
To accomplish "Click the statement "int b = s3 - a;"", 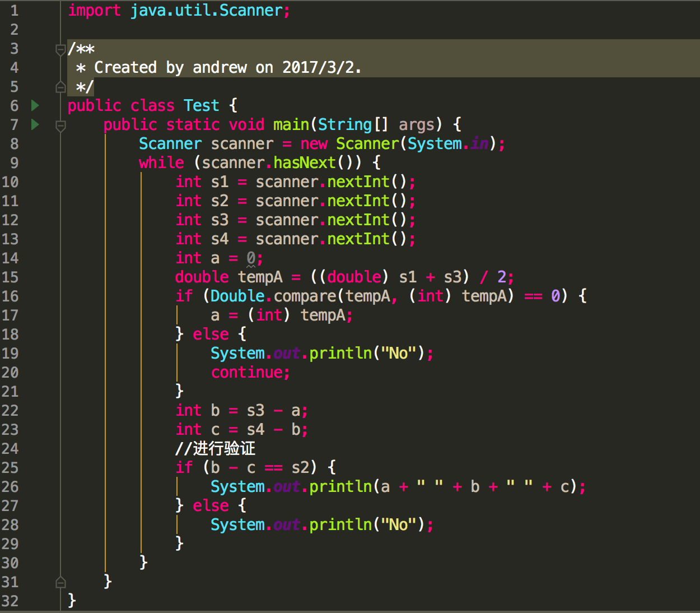I will [241, 410].
